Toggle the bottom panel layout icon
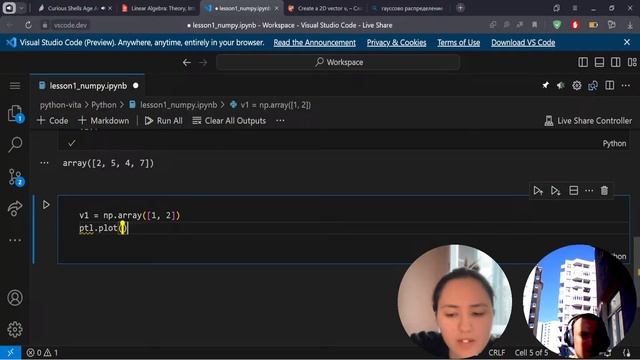 pyautogui.click(x=599, y=62)
